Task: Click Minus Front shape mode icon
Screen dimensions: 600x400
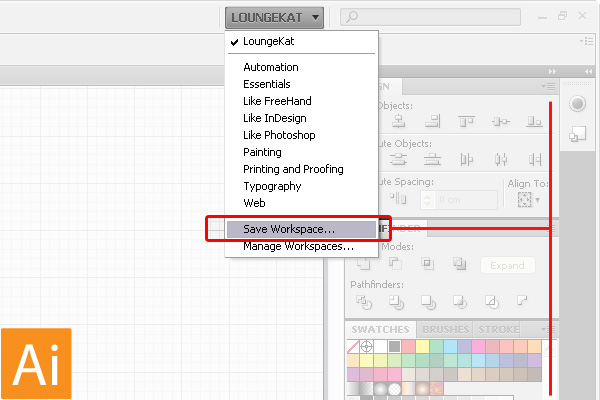Action: click(x=395, y=263)
